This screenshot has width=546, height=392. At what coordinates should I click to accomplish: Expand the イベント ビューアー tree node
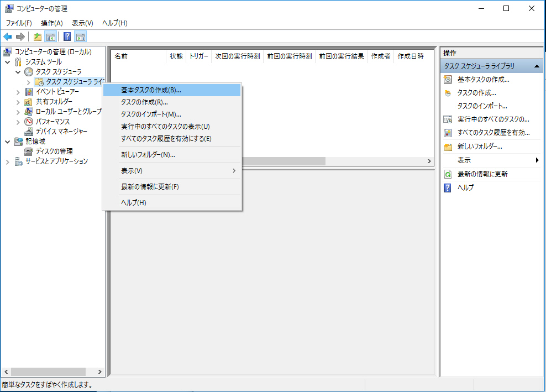(x=18, y=92)
